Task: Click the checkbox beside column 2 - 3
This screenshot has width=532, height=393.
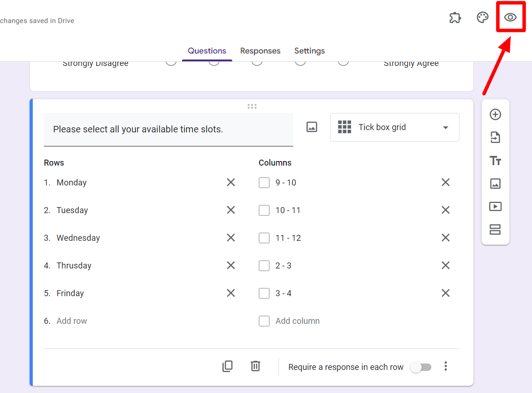Action: click(264, 266)
